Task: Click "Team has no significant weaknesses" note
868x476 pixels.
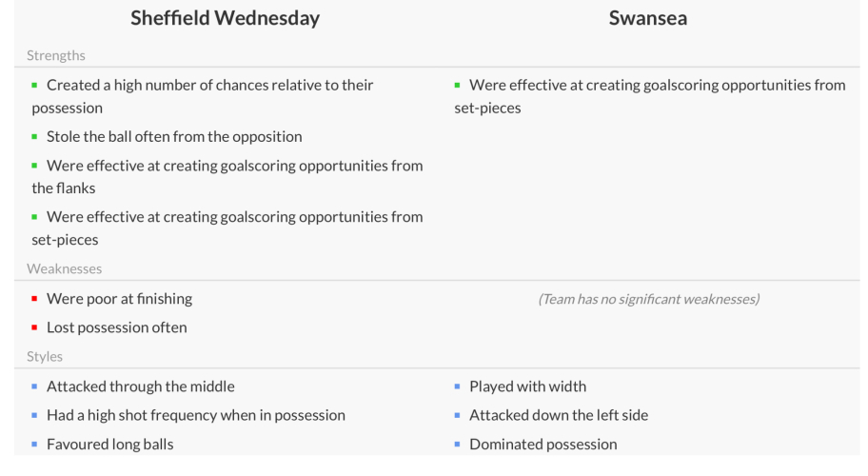Action: (649, 299)
